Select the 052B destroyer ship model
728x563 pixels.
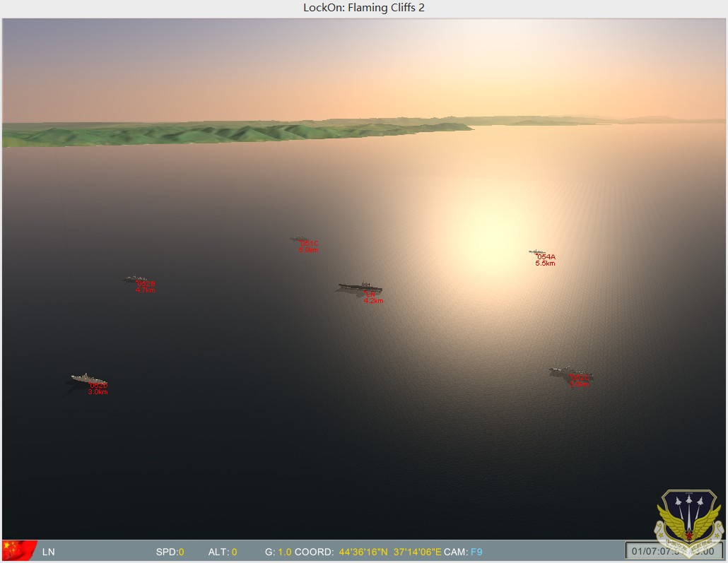pos(135,279)
